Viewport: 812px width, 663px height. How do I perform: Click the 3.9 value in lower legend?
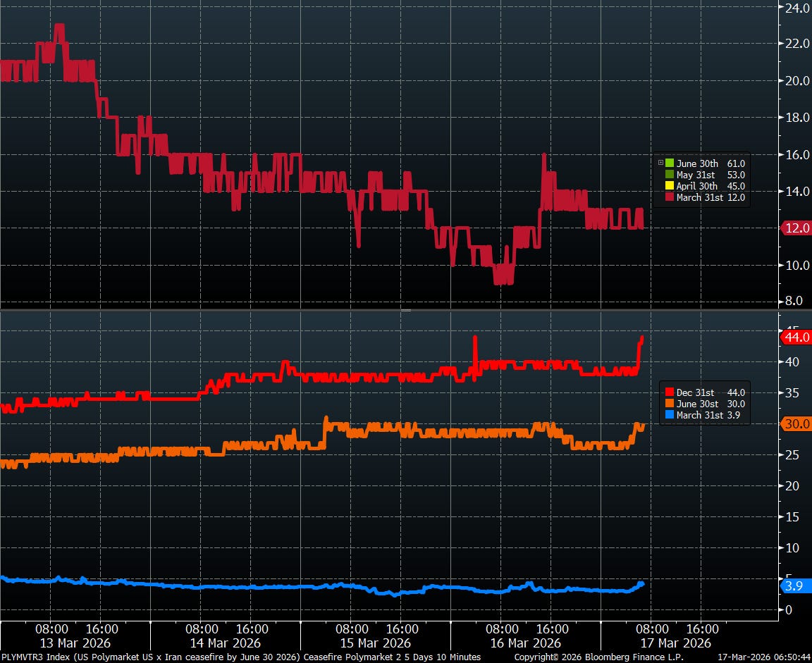tap(734, 415)
